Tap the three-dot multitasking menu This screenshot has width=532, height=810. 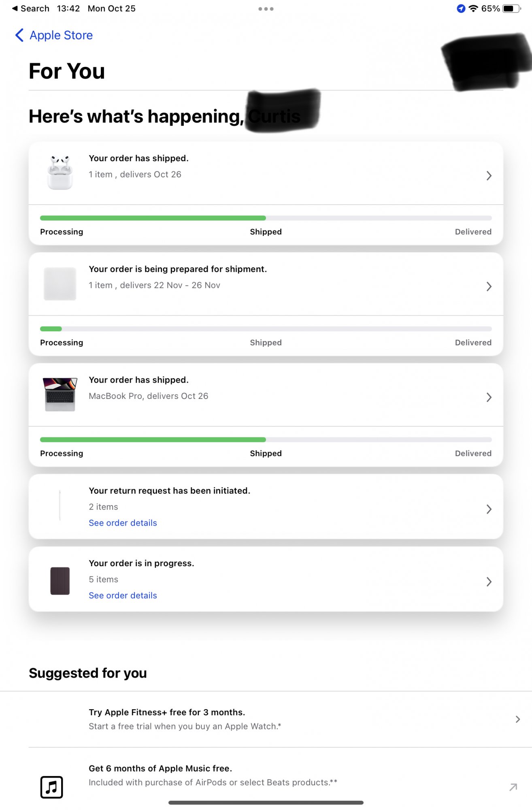pos(266,9)
